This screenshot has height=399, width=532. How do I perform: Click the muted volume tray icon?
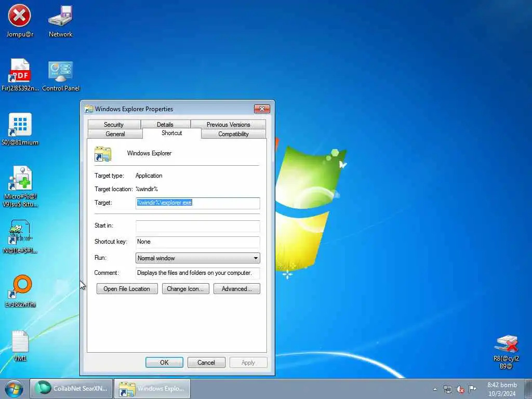coord(460,389)
